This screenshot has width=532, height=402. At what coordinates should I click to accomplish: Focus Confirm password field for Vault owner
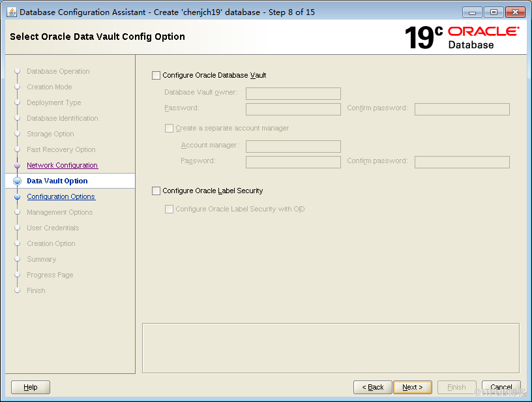[462, 110]
